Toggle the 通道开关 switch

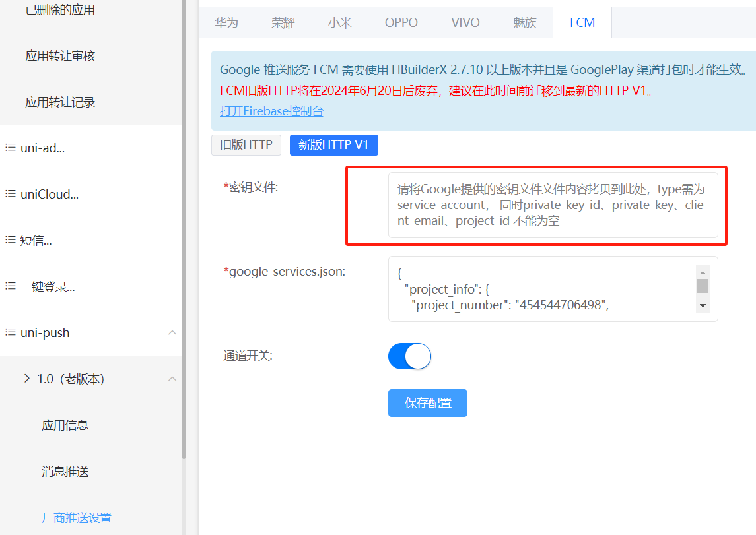[409, 356]
